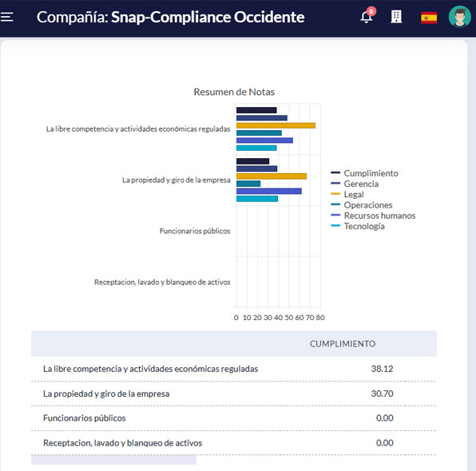Image resolution: width=476 pixels, height=471 pixels.
Task: Open the user profile avatar
Action: (459, 17)
